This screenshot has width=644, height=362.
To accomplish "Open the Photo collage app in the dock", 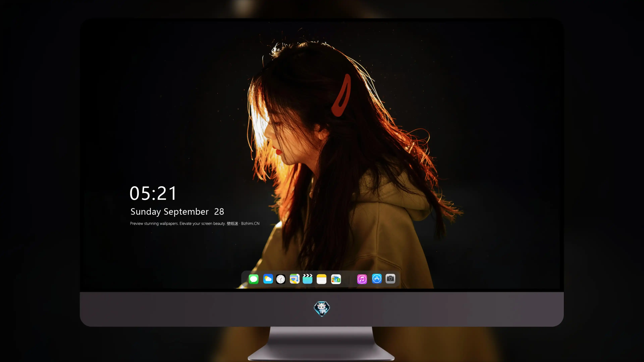I will (336, 279).
